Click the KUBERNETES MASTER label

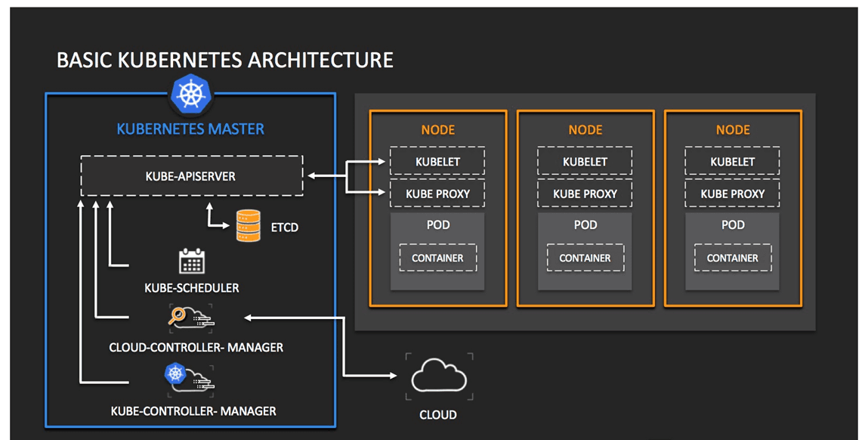(190, 129)
